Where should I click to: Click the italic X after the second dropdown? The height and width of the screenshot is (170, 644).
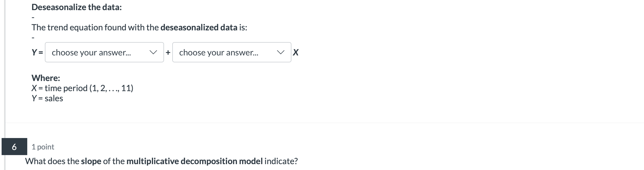coord(295,52)
